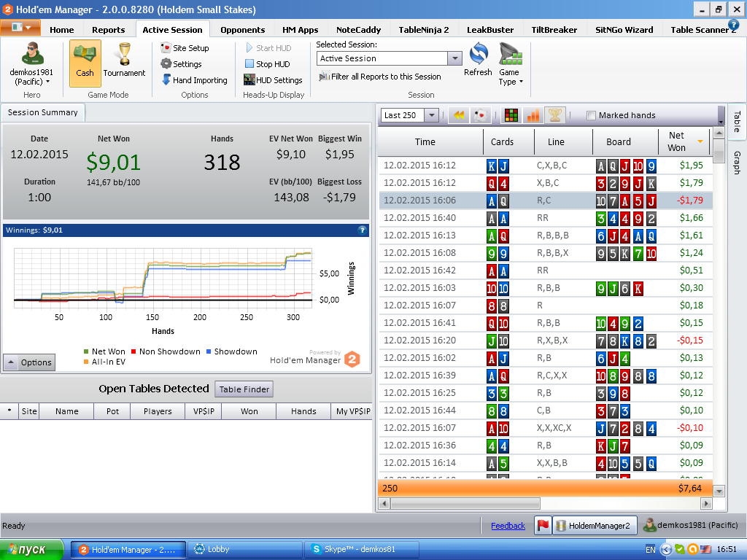Expand the graph Options button

click(x=29, y=362)
